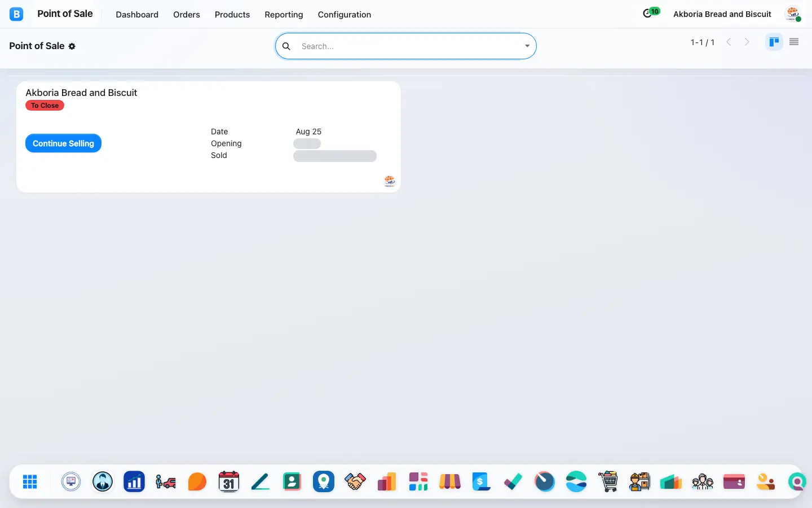Launch the teal pen signature app
The image size is (812, 508).
(261, 481)
